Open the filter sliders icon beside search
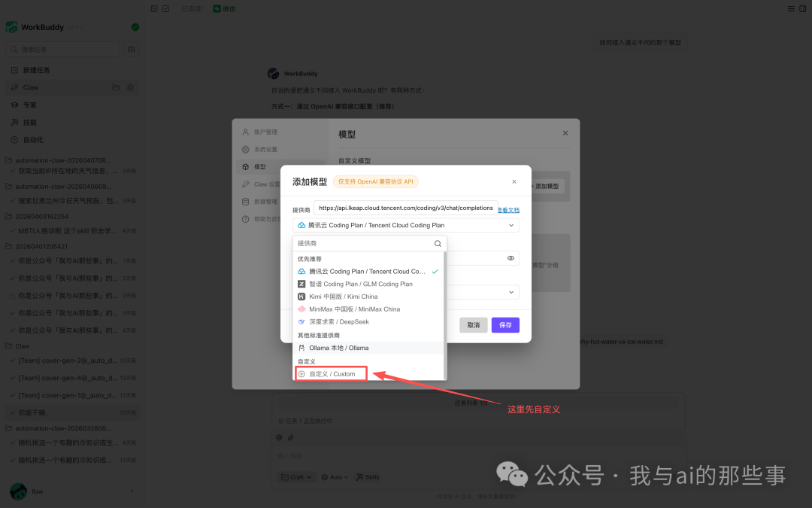 (132, 49)
